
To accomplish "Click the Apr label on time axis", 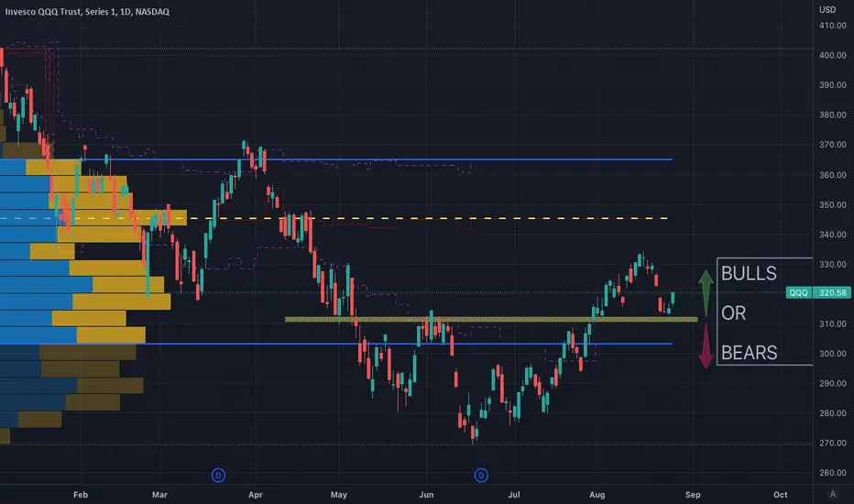I will pyautogui.click(x=256, y=495).
